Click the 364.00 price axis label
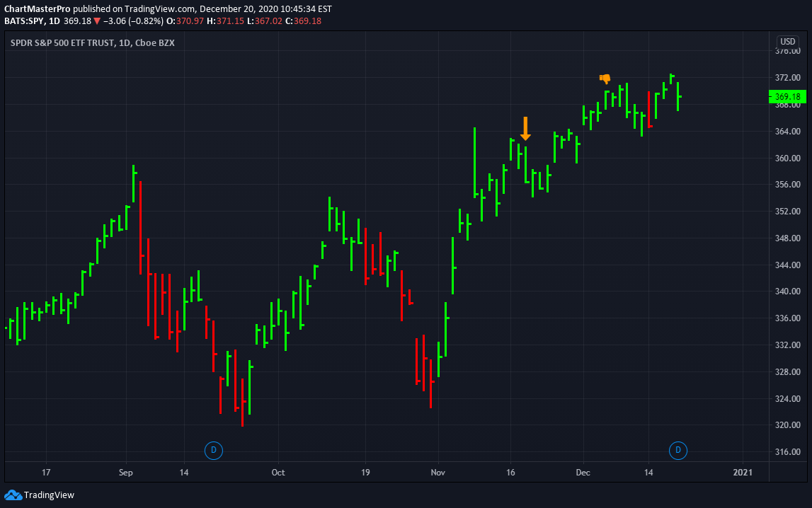The image size is (812, 508). [788, 132]
